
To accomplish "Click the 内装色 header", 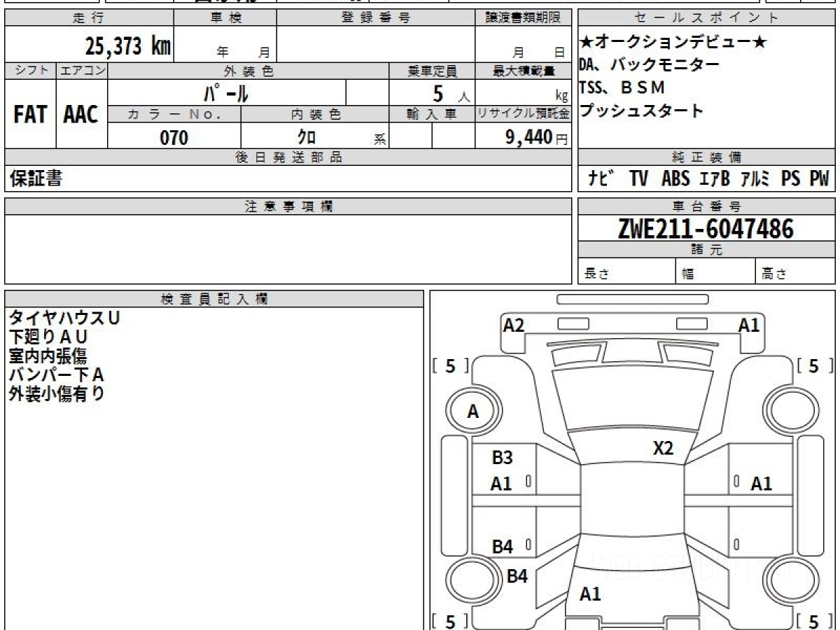I will pos(315,115).
